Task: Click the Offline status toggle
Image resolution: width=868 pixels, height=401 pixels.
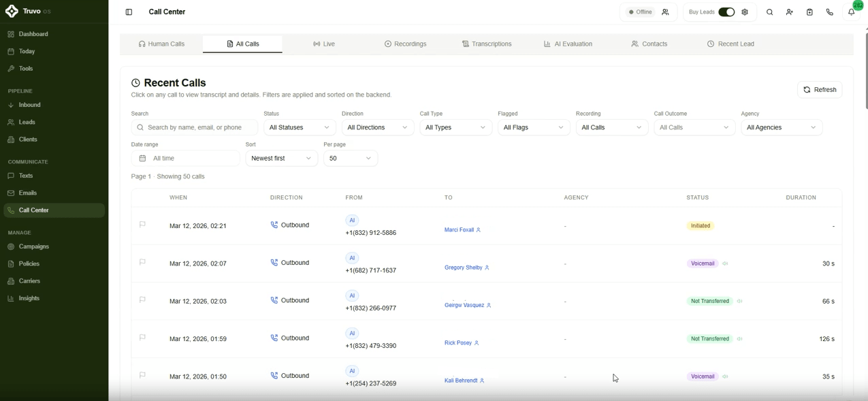Action: tap(640, 12)
